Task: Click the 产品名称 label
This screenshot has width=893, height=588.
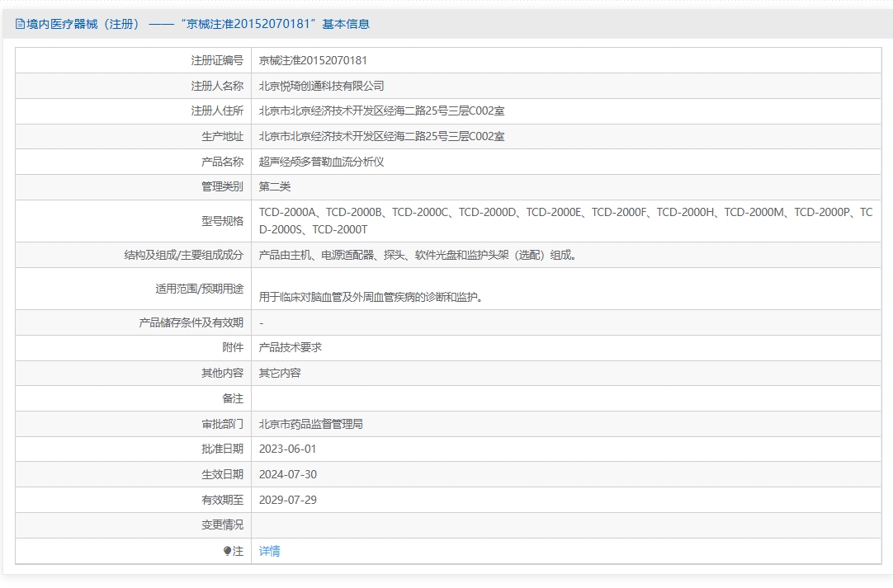Action: 222,162
